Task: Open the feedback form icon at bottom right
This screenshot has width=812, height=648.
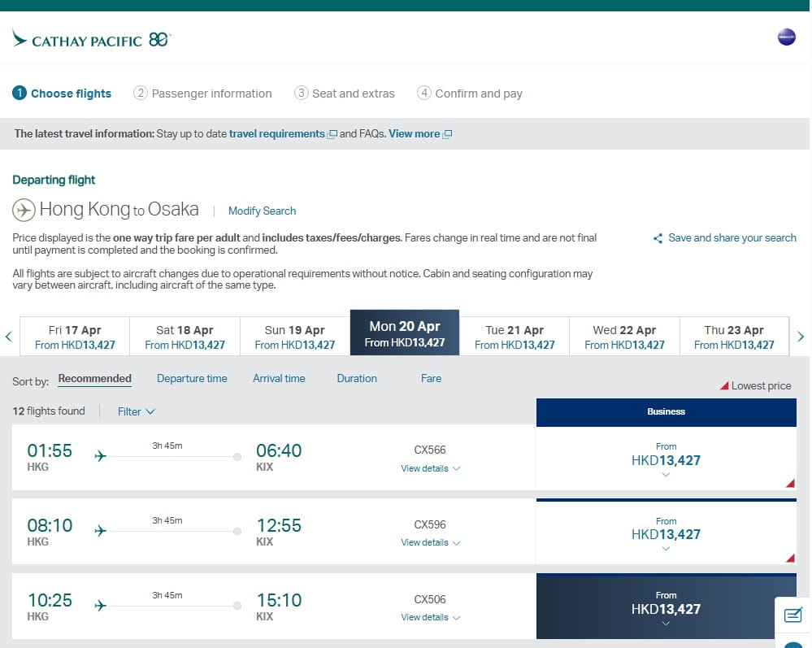Action: [x=792, y=617]
